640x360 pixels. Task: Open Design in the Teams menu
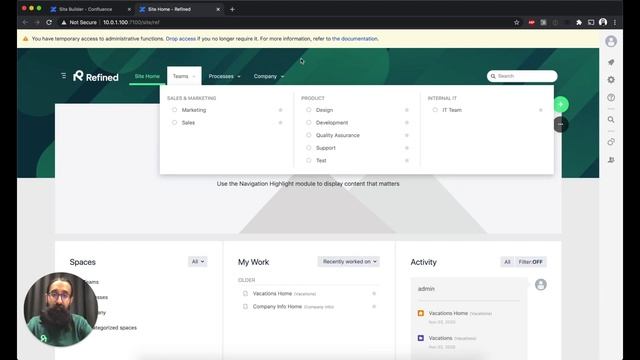click(324, 110)
